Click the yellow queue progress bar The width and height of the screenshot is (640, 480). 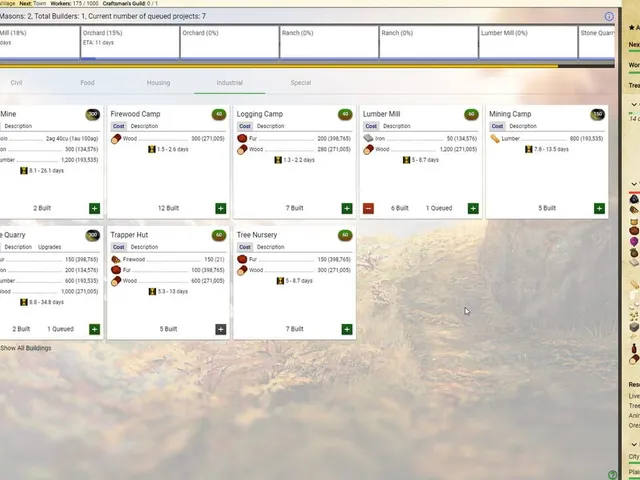point(279,66)
